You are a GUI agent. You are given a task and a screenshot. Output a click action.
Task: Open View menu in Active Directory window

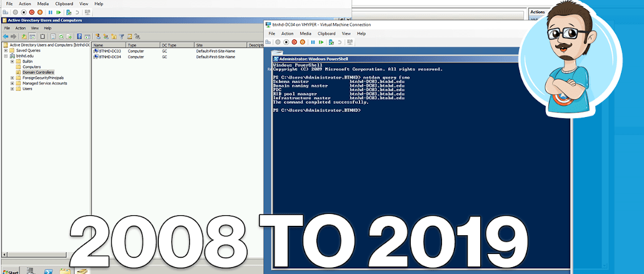point(35,28)
